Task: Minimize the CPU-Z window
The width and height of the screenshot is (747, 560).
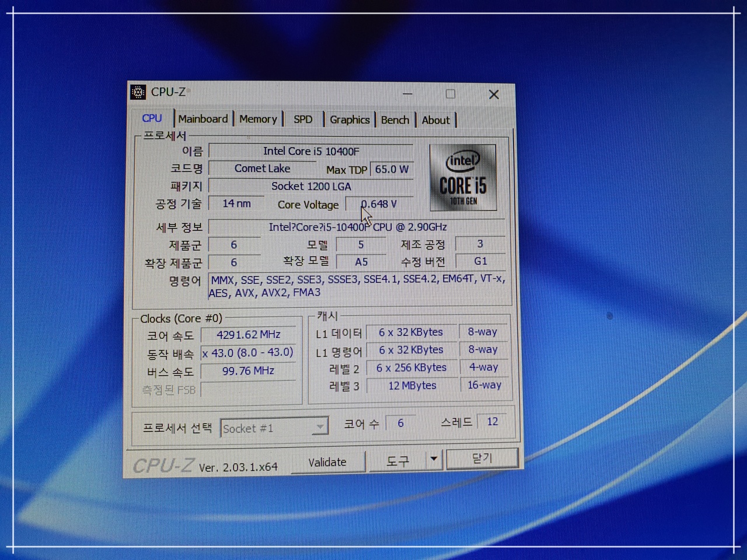Action: click(407, 94)
